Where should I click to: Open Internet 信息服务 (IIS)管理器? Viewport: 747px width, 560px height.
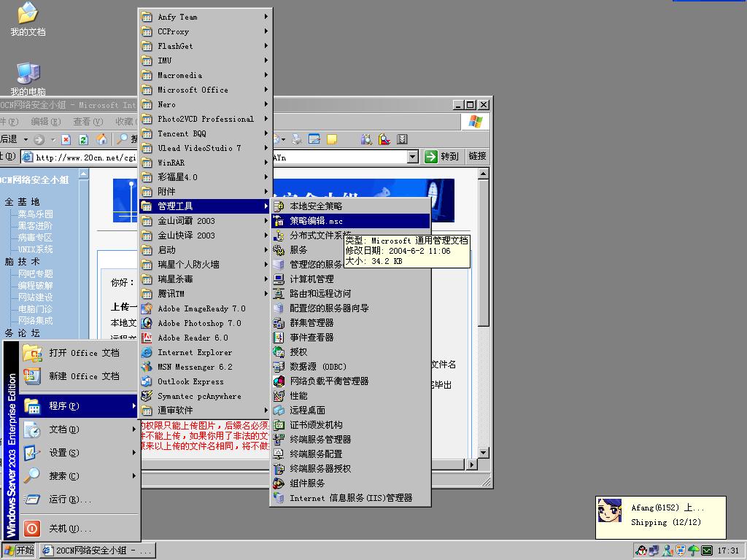tap(351, 498)
